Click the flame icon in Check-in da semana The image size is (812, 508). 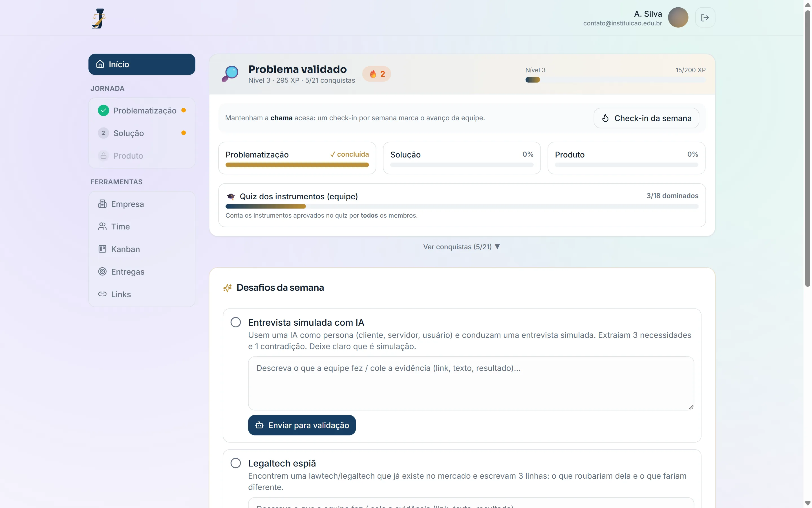[x=605, y=118]
